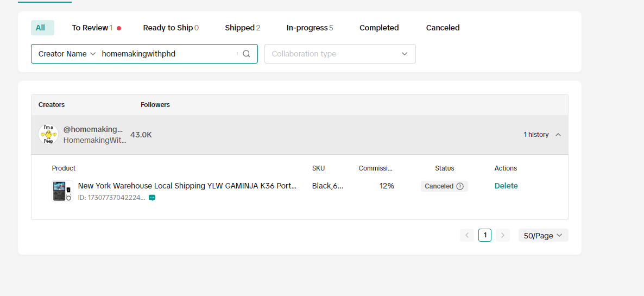Go to next page arrow
The width and height of the screenshot is (644, 296).
click(503, 235)
